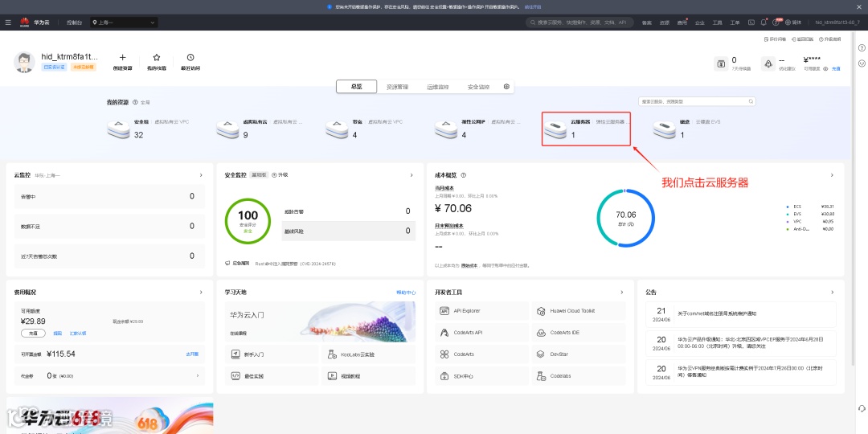Click the 去开票 link
Viewport: 868px width, 434px height.
click(x=192, y=354)
